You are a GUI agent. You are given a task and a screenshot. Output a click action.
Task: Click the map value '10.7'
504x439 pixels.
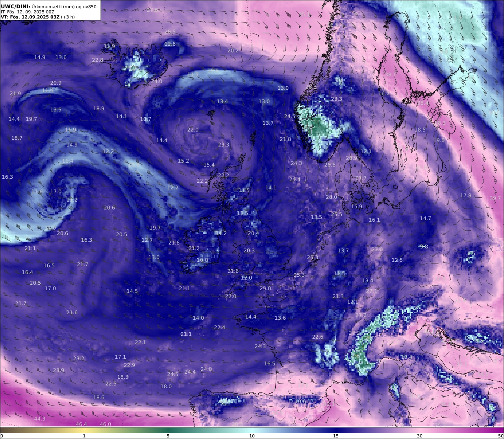tap(146, 119)
